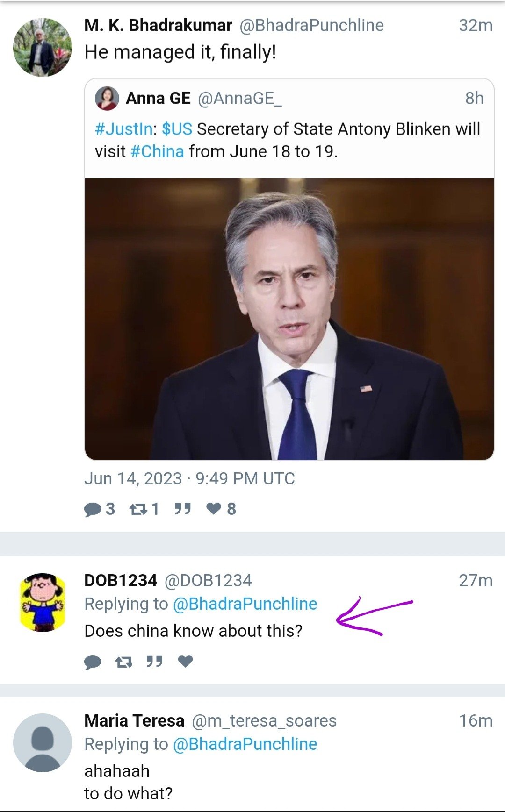
Task: Retweet DOB1234's reply
Action: point(124,662)
